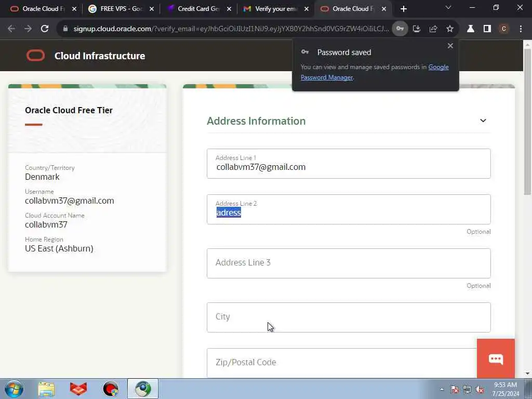Open the red ball app on taskbar

point(111,389)
